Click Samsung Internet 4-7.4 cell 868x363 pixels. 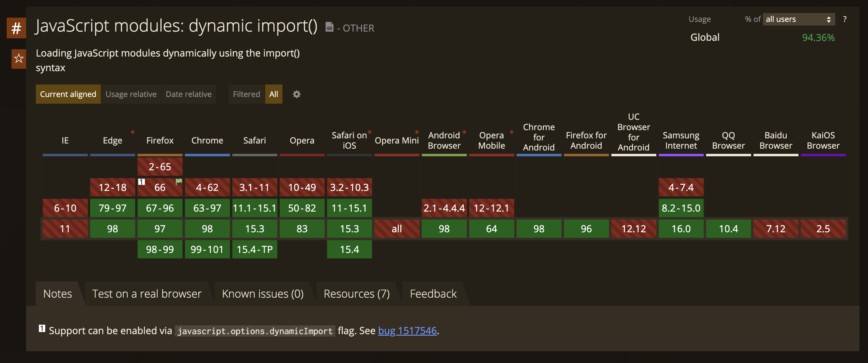pos(681,187)
